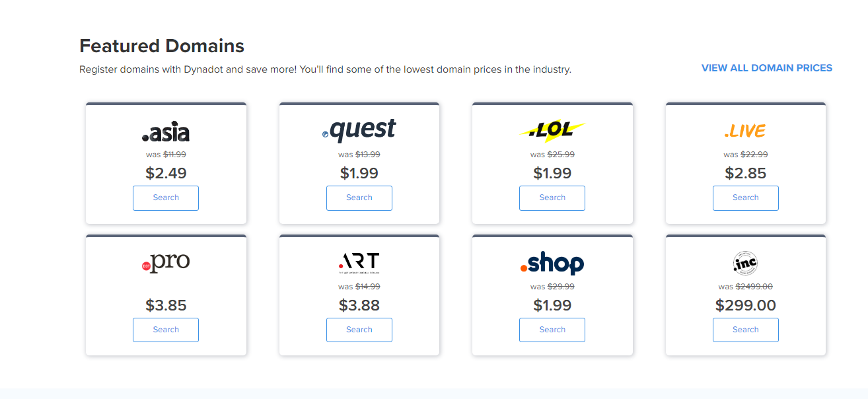The width and height of the screenshot is (868, 399).
Task: Click the .pro domain logo
Action: click(166, 262)
